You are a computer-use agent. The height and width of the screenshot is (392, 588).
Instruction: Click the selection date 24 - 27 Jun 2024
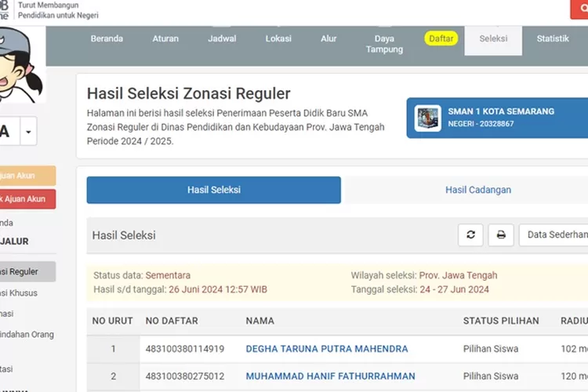click(455, 289)
